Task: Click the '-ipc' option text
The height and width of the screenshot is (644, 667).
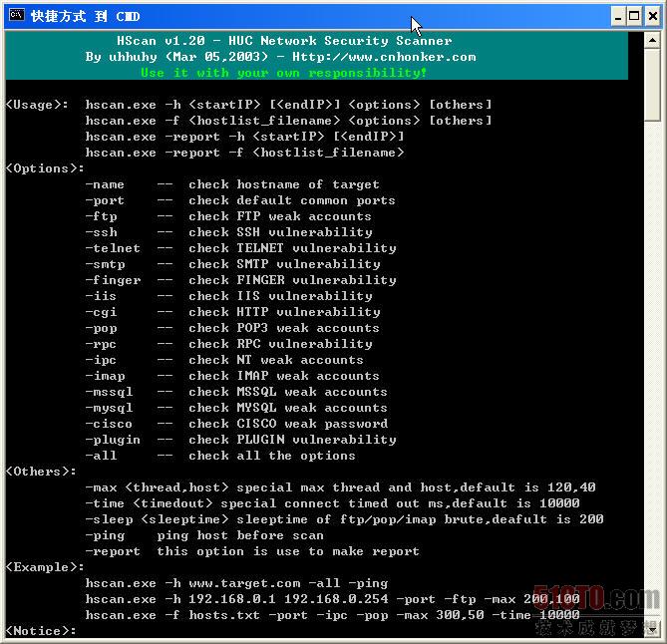Action: pos(101,360)
